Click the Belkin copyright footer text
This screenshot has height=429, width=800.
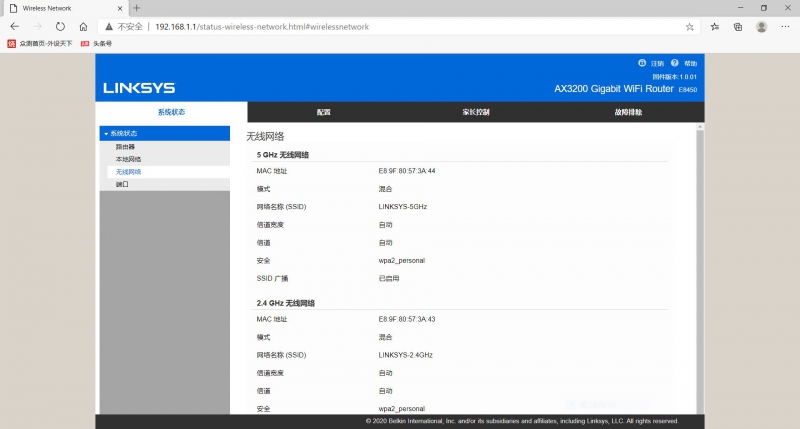pyautogui.click(x=521, y=421)
